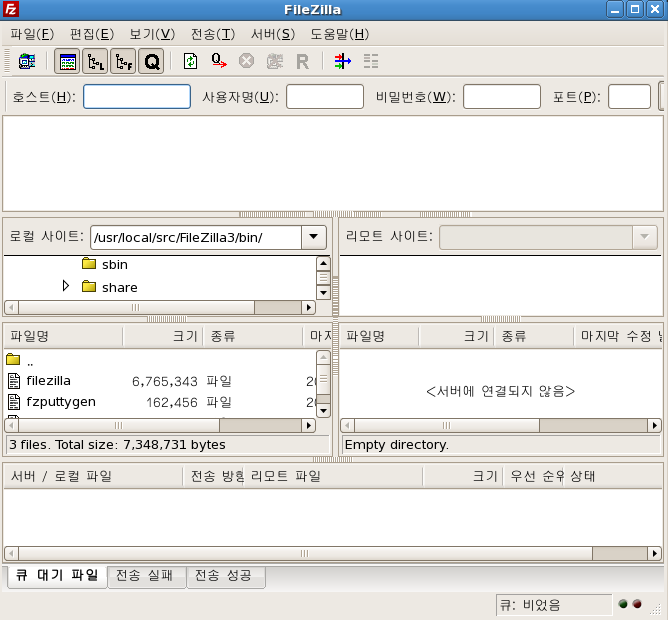Click local file list scroll down arrow
This screenshot has height=620, width=668.
(323, 411)
